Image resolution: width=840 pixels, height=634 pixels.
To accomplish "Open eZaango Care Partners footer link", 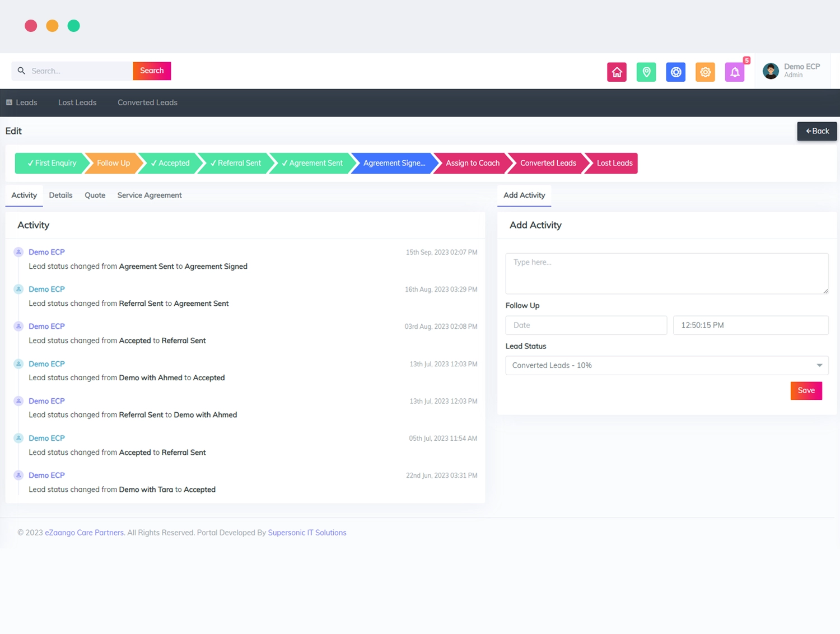I will 85,533.
